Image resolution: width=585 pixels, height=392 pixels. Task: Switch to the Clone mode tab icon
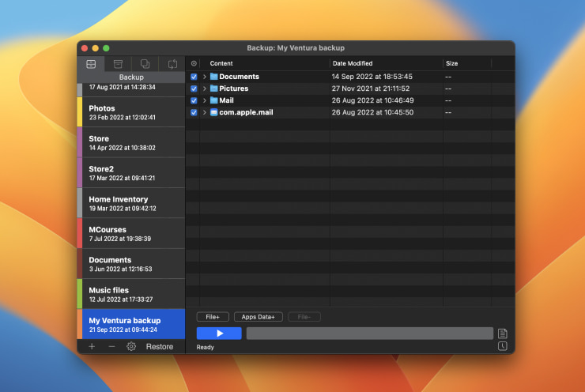[145, 64]
